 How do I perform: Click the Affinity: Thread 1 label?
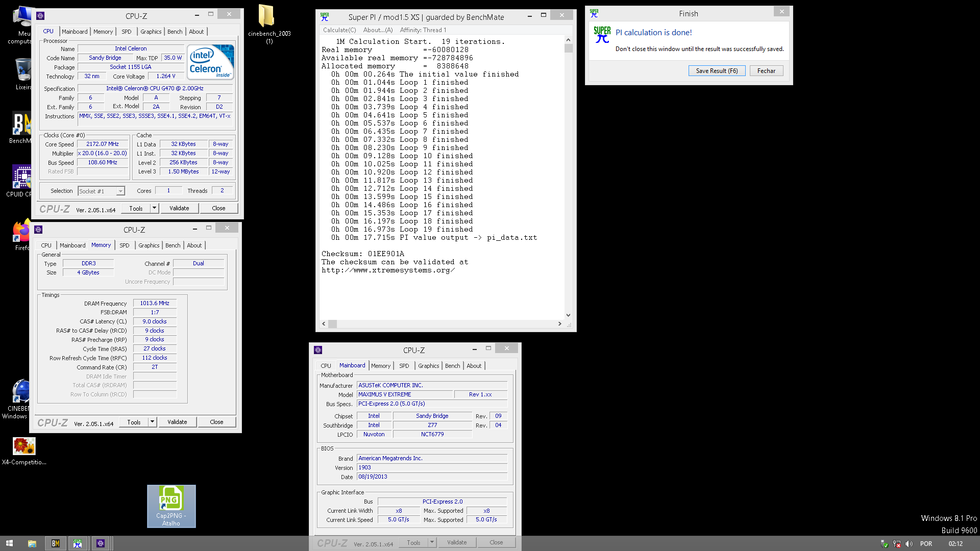(423, 30)
